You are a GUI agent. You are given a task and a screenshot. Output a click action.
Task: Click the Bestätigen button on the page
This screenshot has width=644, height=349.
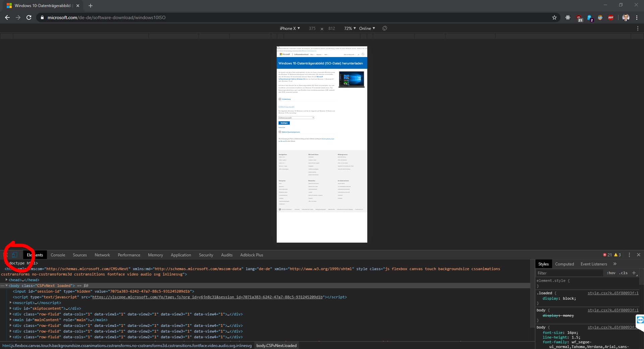click(284, 123)
